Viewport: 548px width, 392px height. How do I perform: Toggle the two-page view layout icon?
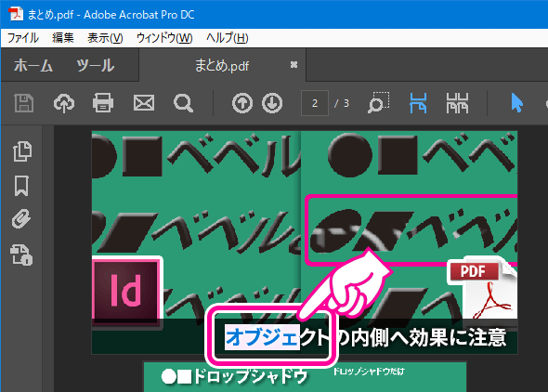pos(457,103)
